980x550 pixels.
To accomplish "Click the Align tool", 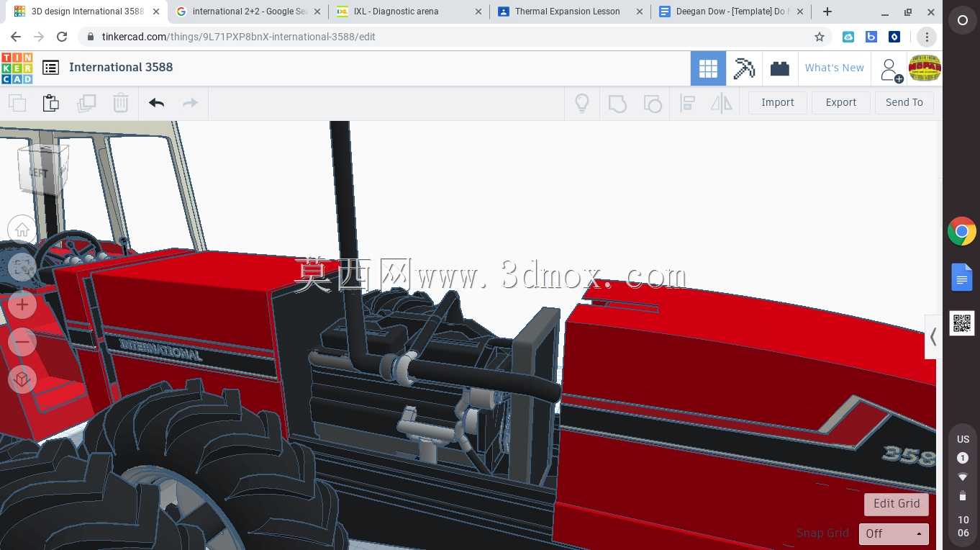I will coord(687,103).
